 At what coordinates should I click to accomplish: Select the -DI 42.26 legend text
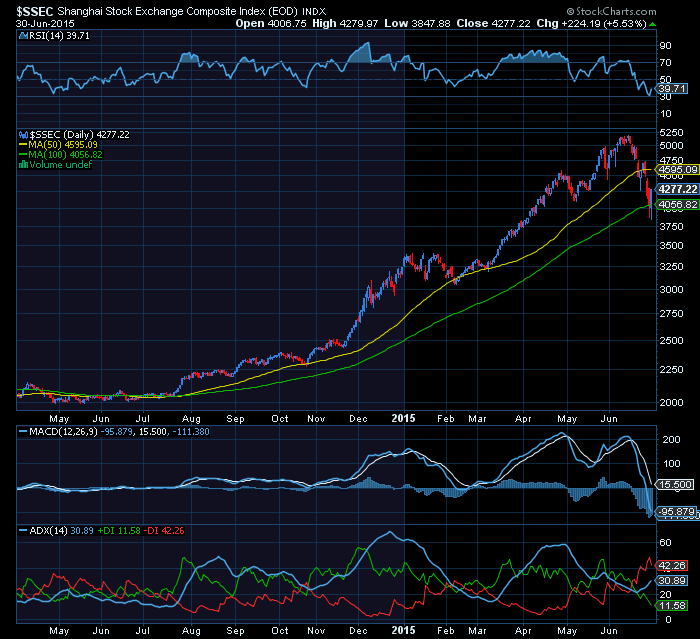(163, 531)
